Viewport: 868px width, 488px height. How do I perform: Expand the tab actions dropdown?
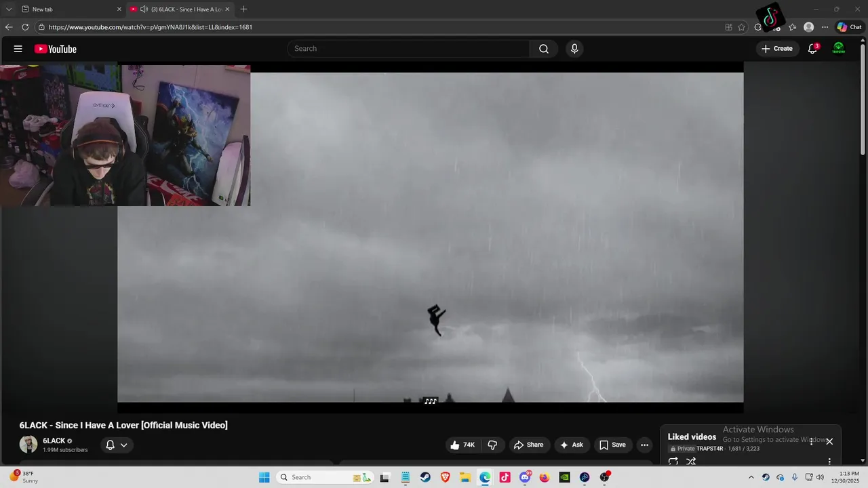click(x=9, y=9)
